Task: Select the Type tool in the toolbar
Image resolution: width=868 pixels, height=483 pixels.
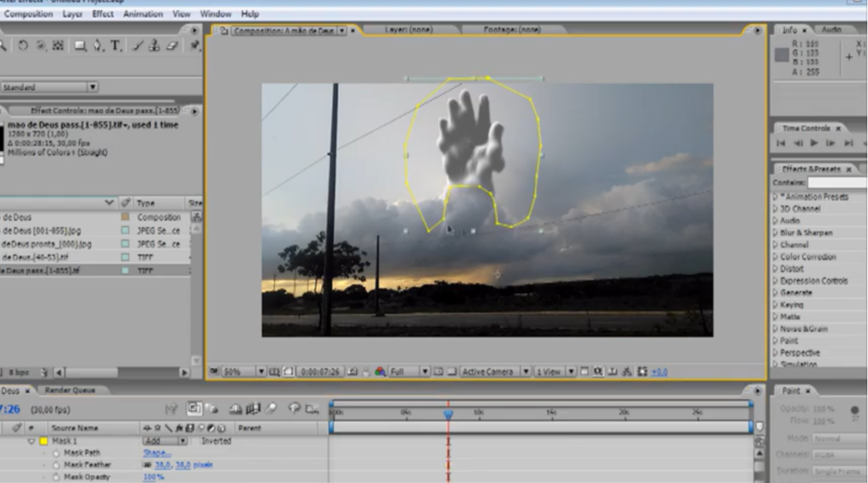Action: 115,46
